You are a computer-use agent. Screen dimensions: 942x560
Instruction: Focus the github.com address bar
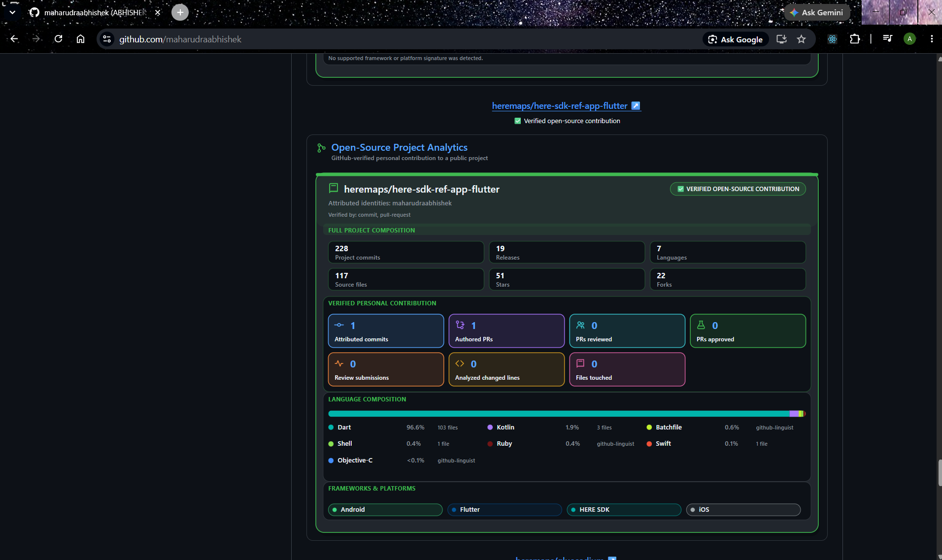pyautogui.click(x=404, y=39)
